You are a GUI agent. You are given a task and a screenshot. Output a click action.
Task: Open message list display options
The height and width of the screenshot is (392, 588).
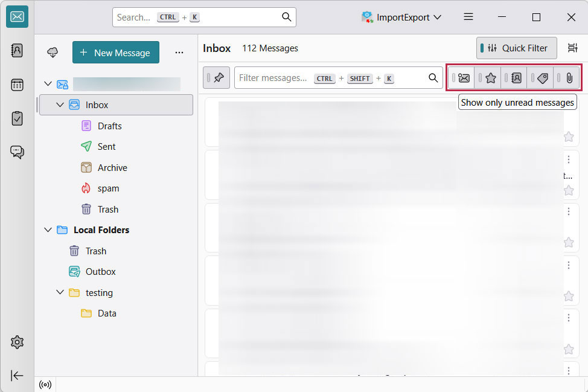coord(572,48)
